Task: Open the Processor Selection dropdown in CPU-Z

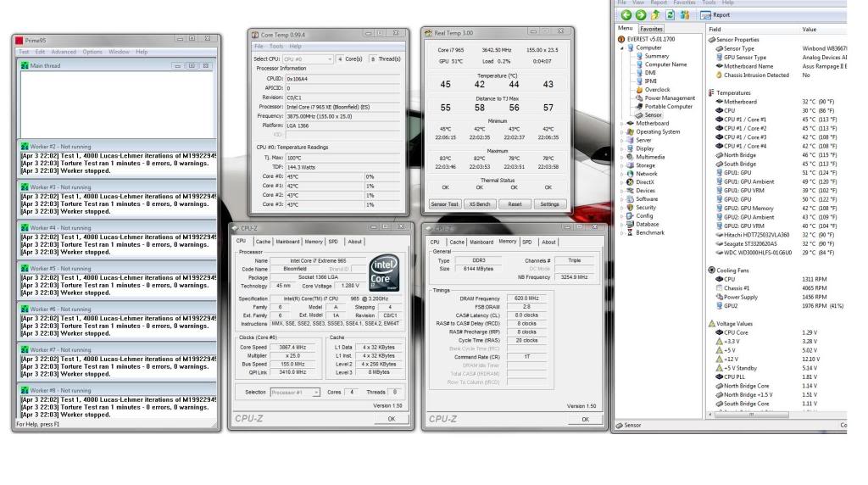Action: click(x=295, y=392)
